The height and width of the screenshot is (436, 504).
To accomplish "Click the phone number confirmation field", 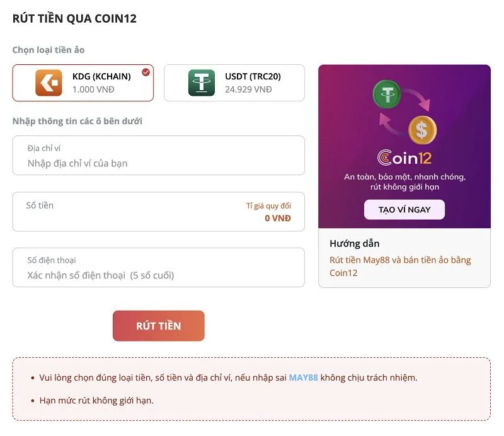I will [x=158, y=275].
